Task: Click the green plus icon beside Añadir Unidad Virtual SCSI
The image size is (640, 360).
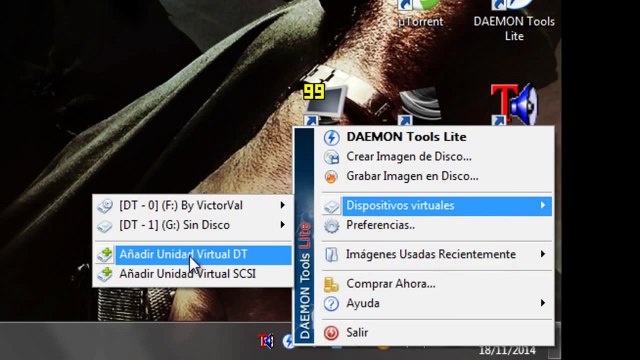Action: tap(105, 274)
